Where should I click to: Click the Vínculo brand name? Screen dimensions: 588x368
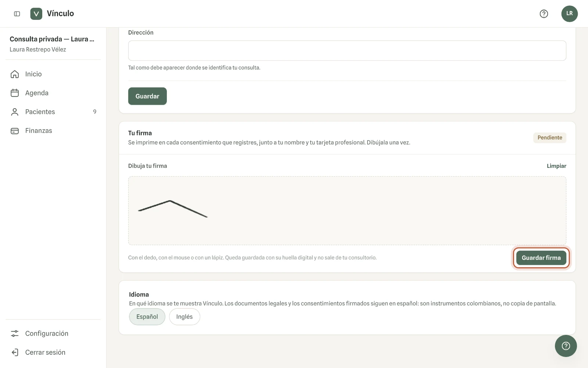pos(60,14)
